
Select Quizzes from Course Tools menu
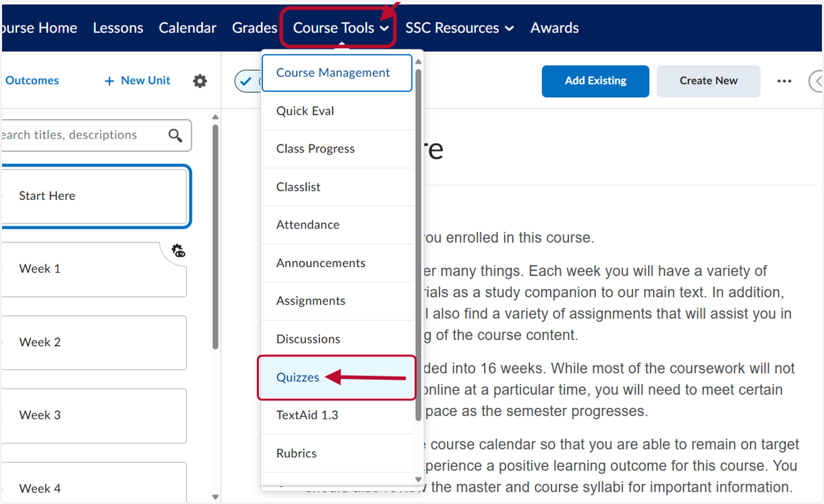pyautogui.click(x=336, y=378)
